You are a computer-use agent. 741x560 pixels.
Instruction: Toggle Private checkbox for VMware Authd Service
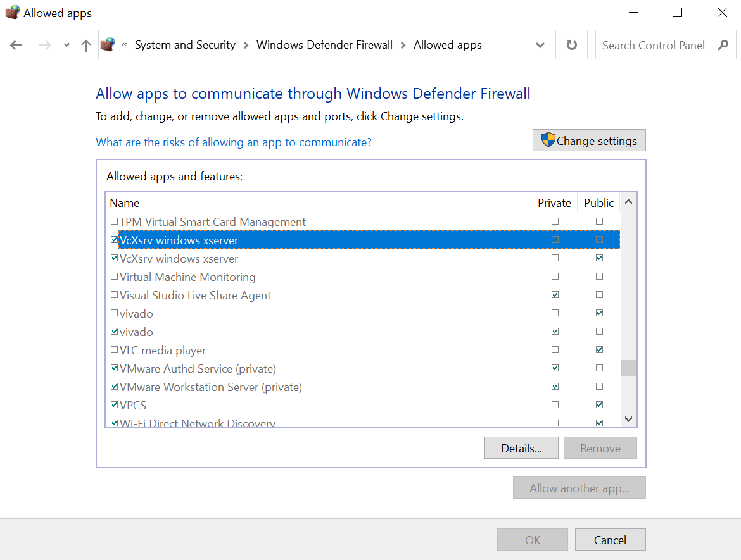[x=555, y=368]
